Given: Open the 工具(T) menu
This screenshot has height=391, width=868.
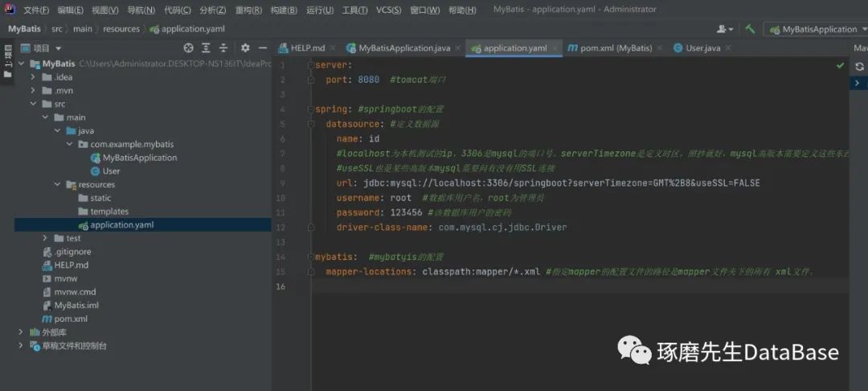Looking at the screenshot, I should 355,10.
